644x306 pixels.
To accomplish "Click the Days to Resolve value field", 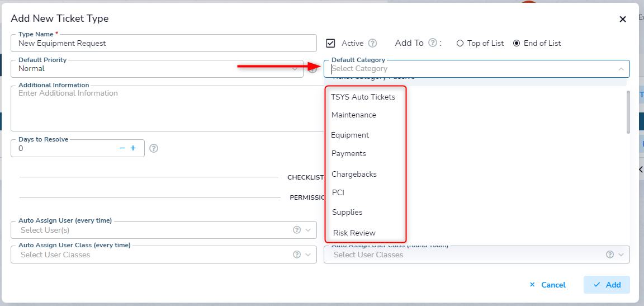I will tap(66, 148).
